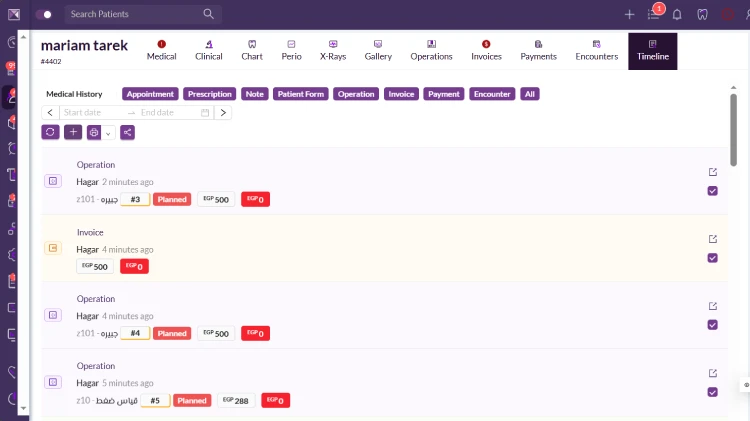Toggle the Invoice entry checkbox
Viewport: 750px width, 421px height.
712,258
